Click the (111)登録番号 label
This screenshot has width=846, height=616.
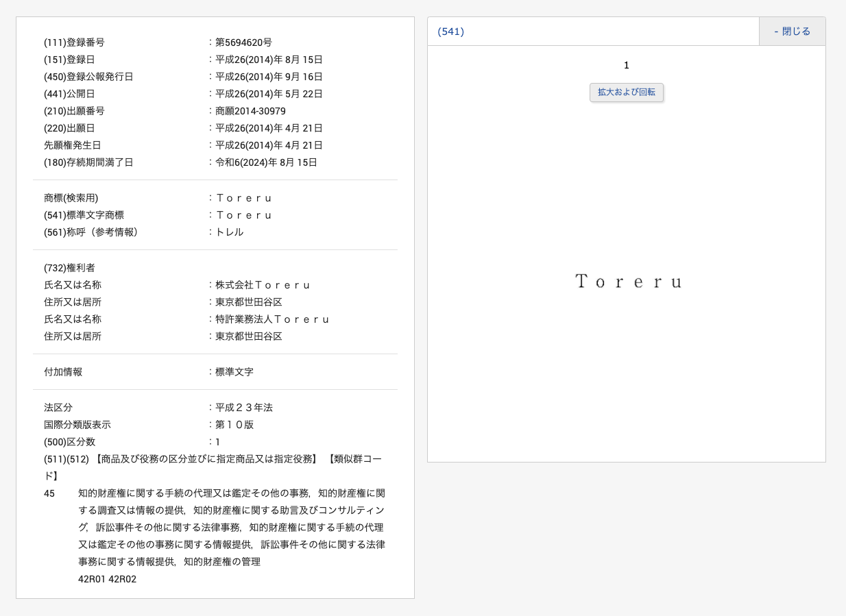(74, 42)
